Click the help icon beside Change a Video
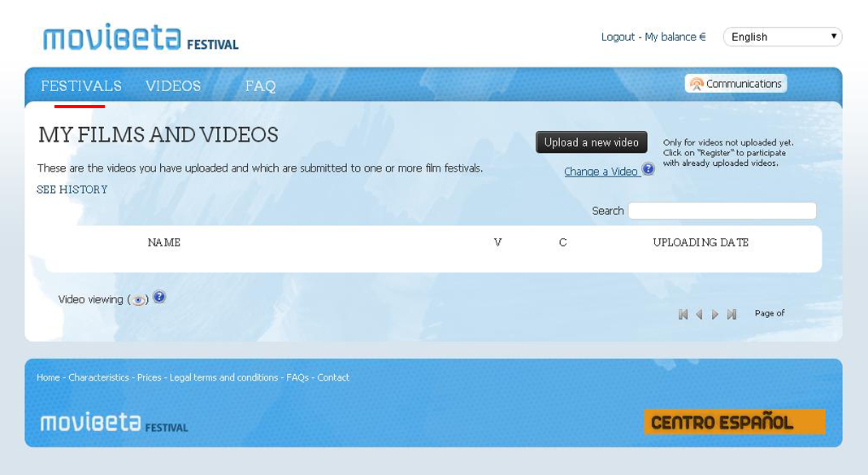868x475 pixels. tap(649, 168)
